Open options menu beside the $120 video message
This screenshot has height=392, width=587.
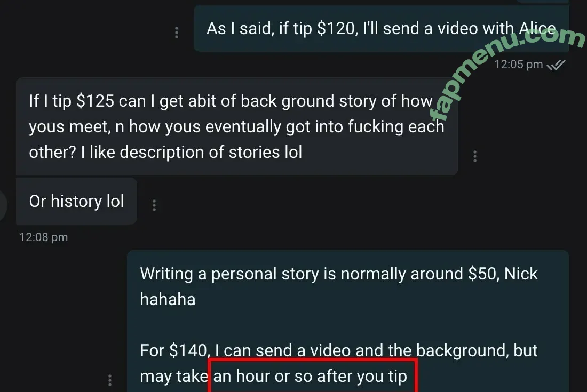coord(177,33)
